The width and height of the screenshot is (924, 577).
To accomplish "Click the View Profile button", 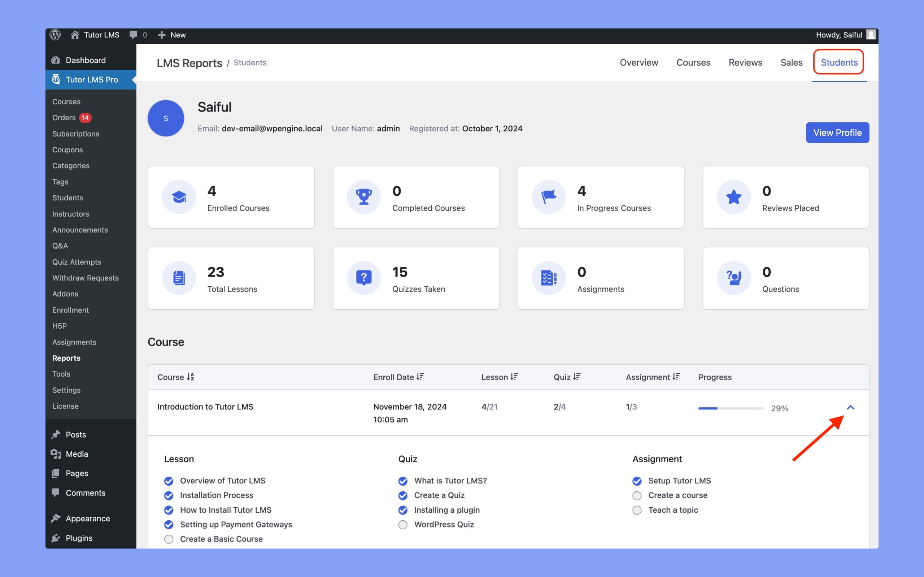I will tap(837, 133).
